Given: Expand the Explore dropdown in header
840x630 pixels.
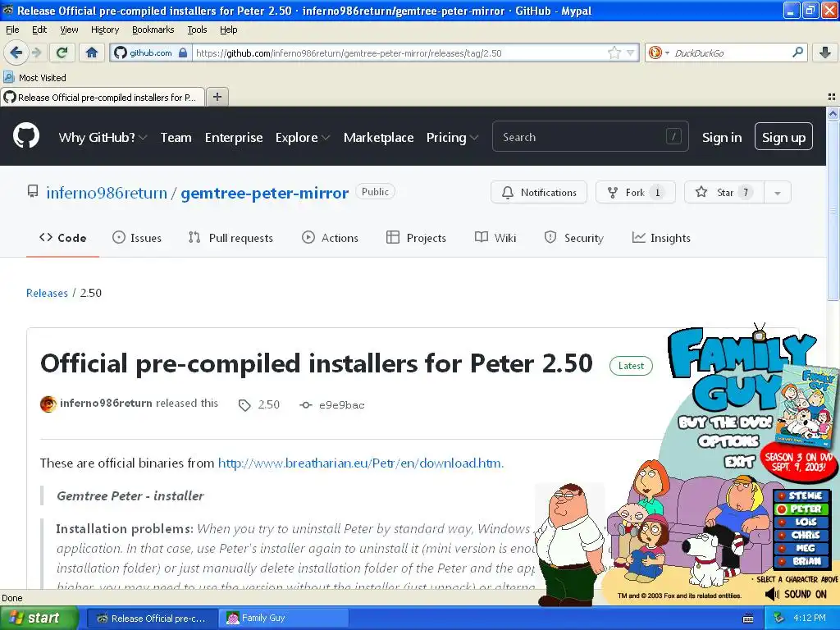Looking at the screenshot, I should point(302,138).
